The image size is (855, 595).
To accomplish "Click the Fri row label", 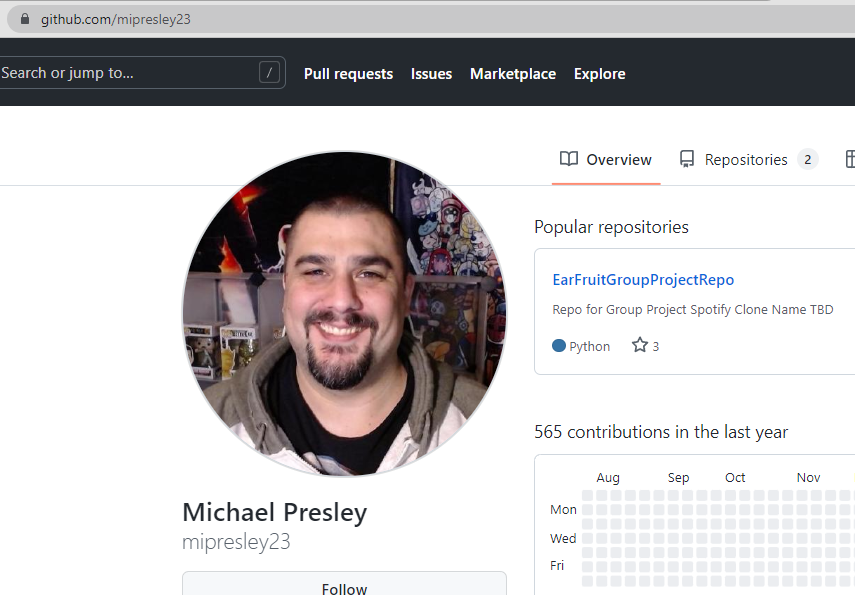I will click(557, 566).
